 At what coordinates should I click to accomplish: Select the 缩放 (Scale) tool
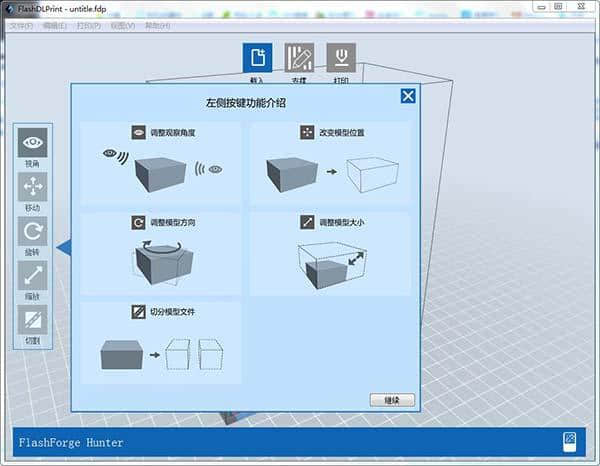pyautogui.click(x=32, y=275)
